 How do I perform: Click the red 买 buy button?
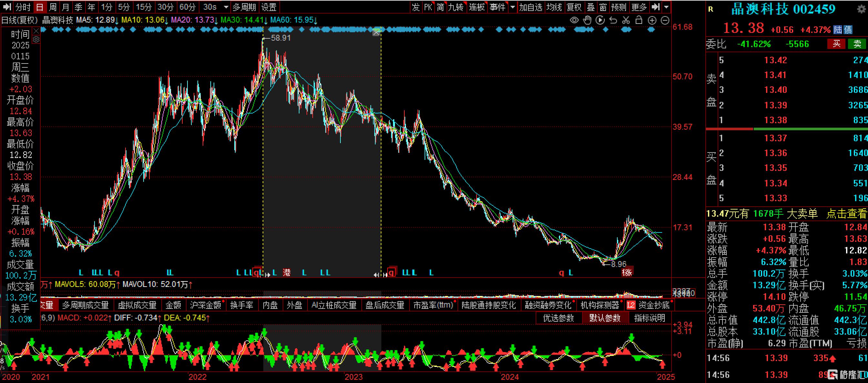pyautogui.click(x=836, y=44)
